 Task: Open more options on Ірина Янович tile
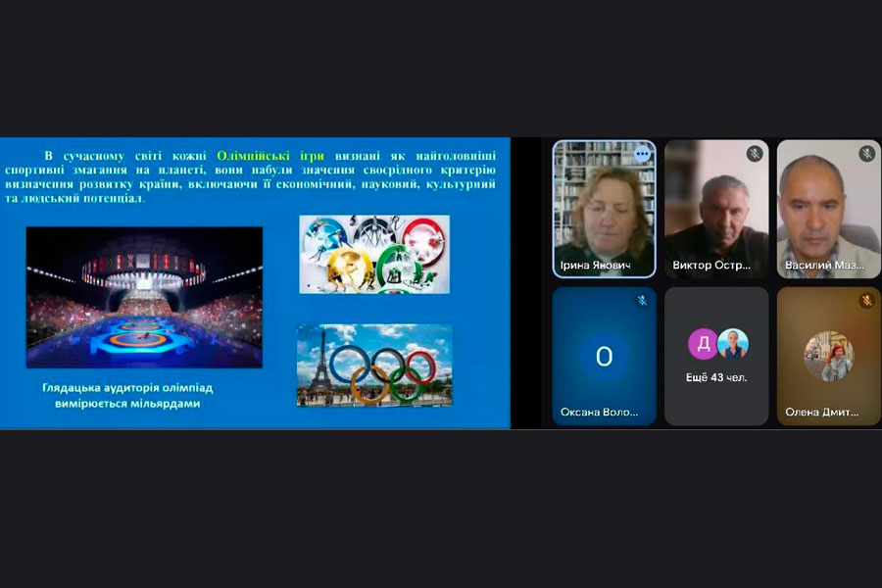(x=642, y=154)
